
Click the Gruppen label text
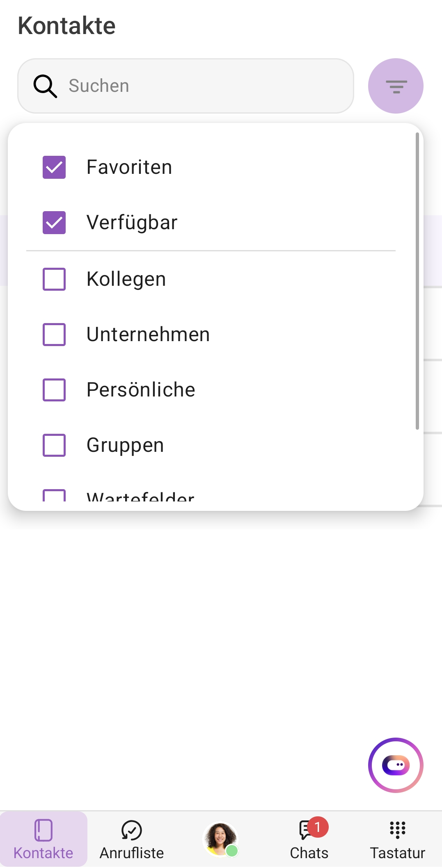tap(125, 445)
